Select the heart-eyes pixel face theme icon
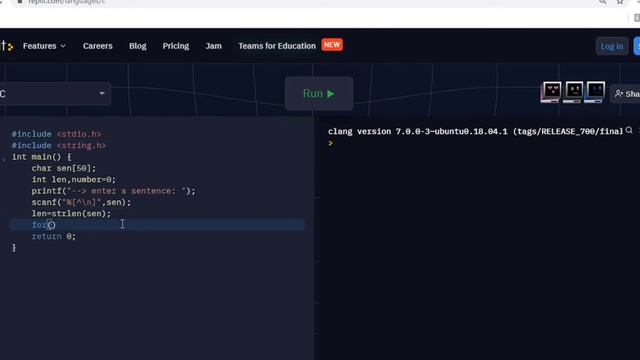640x360 pixels. click(551, 92)
